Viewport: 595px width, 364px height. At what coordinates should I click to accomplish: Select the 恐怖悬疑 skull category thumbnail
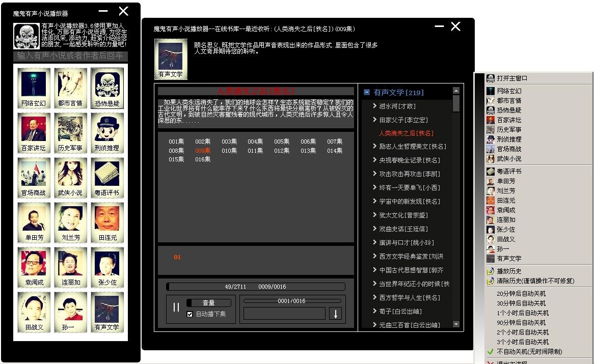(x=107, y=89)
